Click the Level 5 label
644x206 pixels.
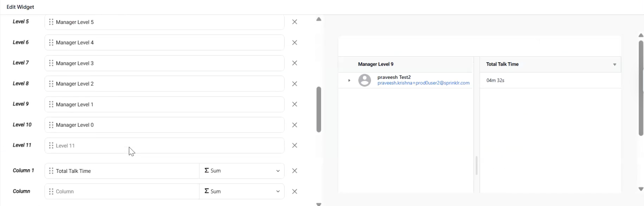[x=21, y=22]
